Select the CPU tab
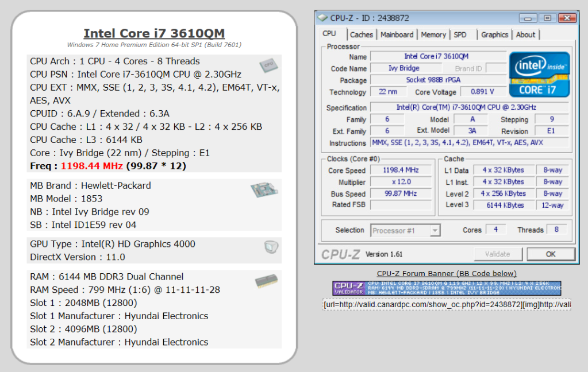The height and width of the screenshot is (372, 588). [329, 34]
